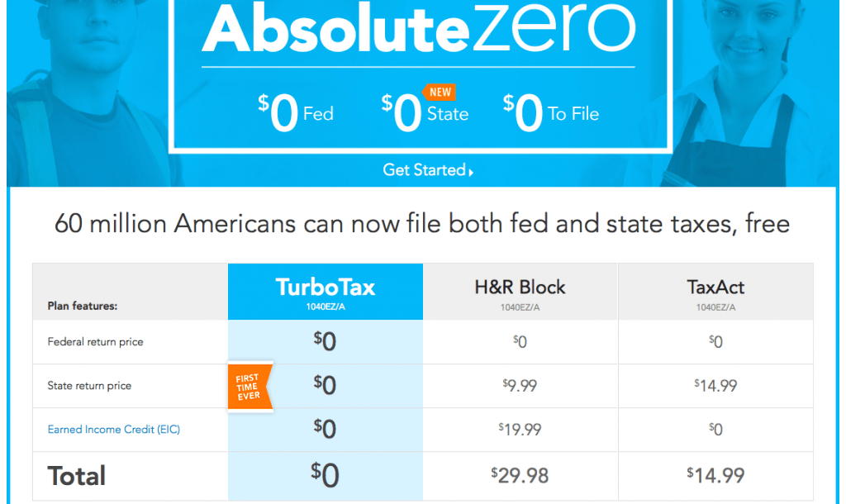Screen dimensions: 846x504
Task: Click the TaxAct $14.99 state return price
Action: (715, 385)
